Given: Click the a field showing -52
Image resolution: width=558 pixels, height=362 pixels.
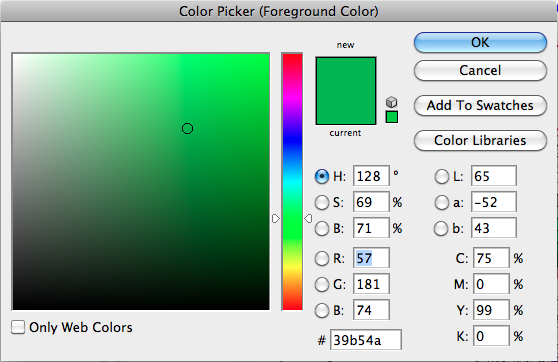Looking at the screenshot, I should [494, 202].
